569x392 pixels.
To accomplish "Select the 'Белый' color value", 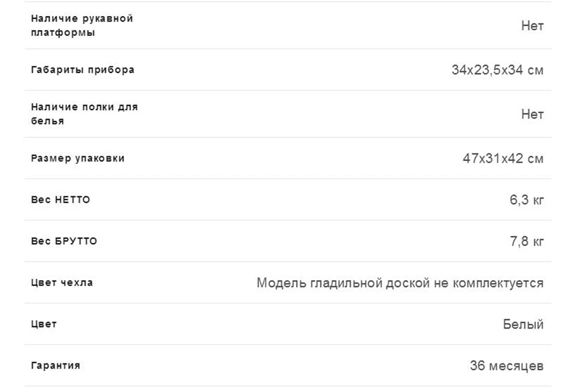I will coord(523,324).
